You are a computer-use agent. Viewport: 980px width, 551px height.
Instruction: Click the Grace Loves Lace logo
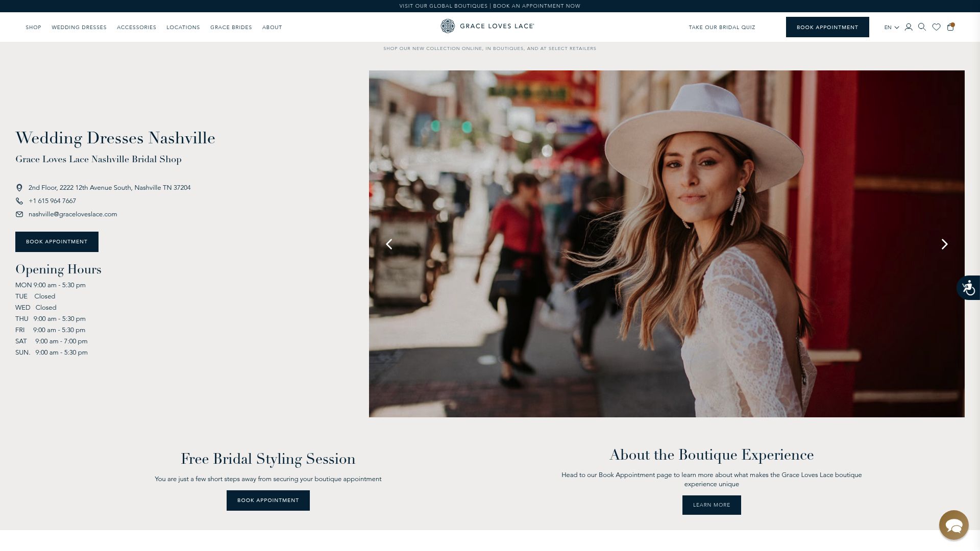(487, 26)
